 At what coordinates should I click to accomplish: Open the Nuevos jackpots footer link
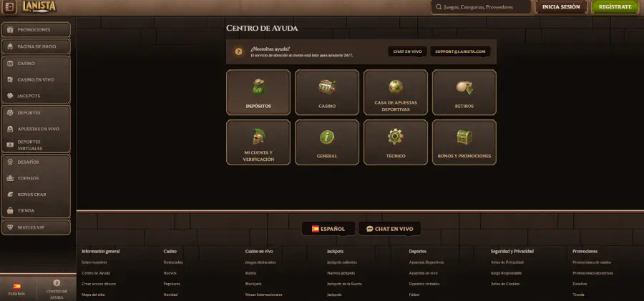coord(341,273)
